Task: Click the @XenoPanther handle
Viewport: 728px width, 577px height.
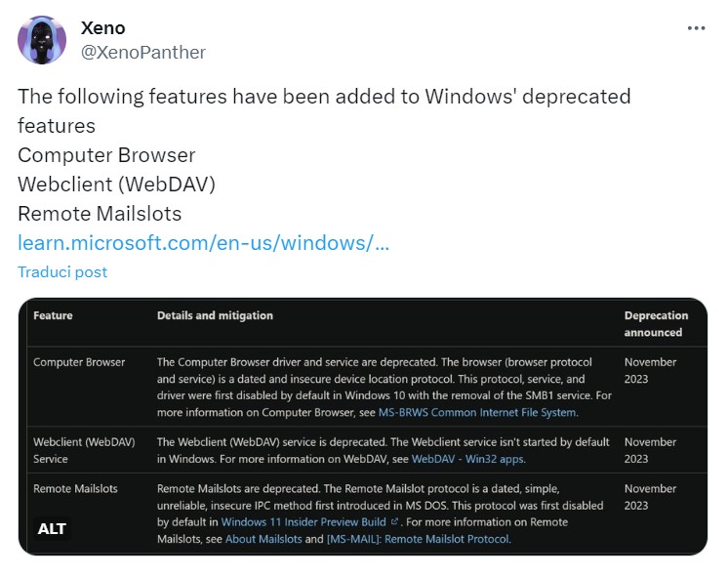Action: [x=142, y=52]
